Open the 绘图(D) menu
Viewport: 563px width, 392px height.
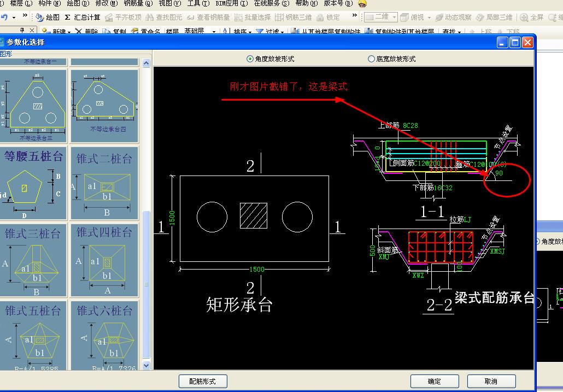click(78, 3)
